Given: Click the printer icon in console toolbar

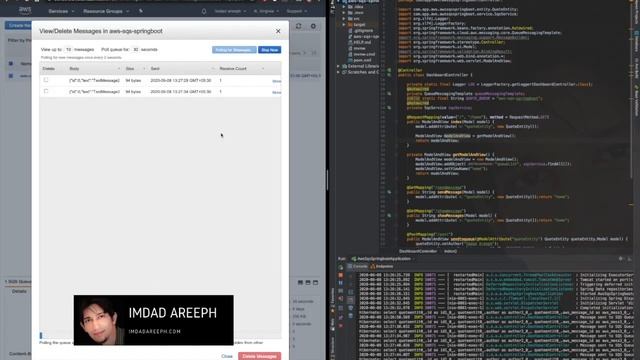Looking at the screenshot, I should (351, 308).
